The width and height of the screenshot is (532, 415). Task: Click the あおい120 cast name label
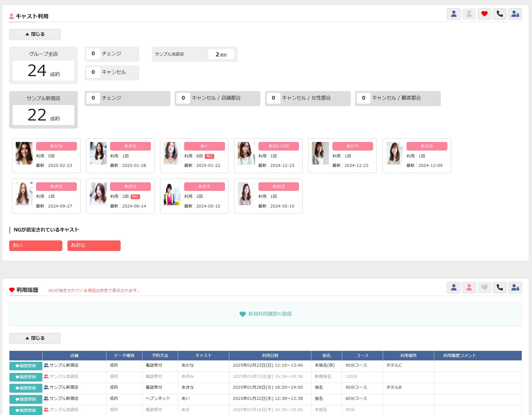click(278, 146)
